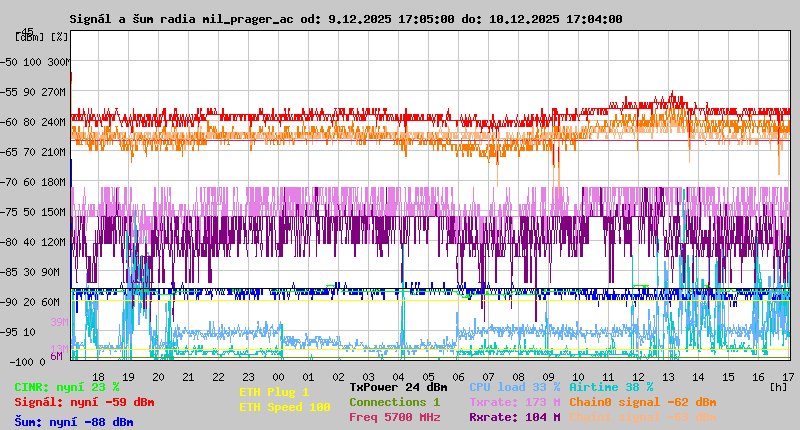Image resolution: width=800 pixels, height=430 pixels.
Task: Click the "120M" y-axis rate label
Action: click(x=56, y=242)
